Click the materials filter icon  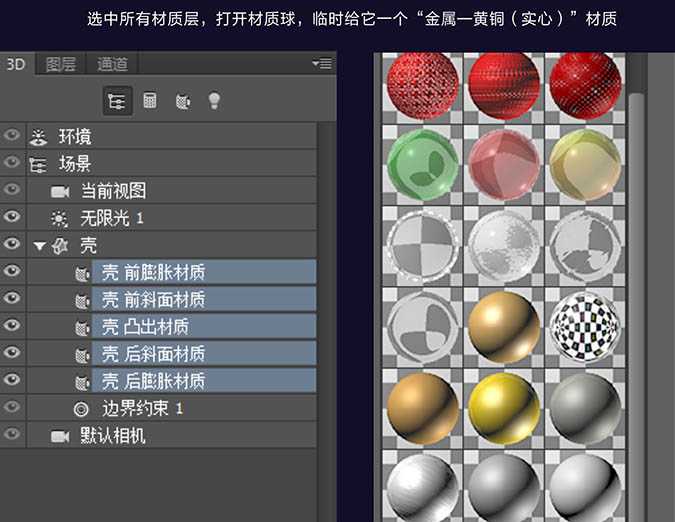pyautogui.click(x=183, y=102)
